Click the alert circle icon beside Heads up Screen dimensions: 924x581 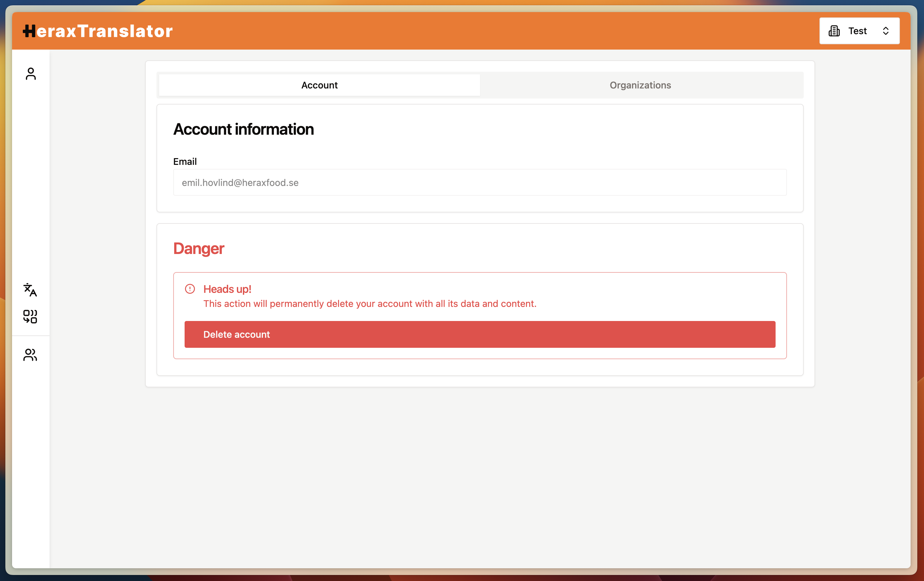point(190,288)
